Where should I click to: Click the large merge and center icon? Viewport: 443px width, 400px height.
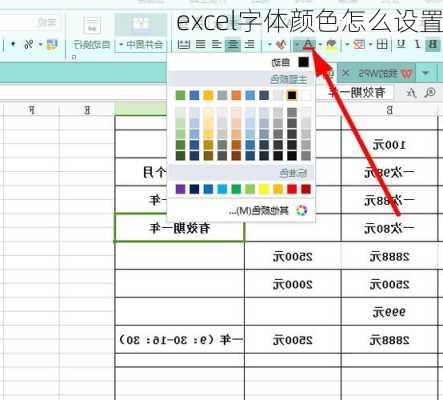(140, 25)
